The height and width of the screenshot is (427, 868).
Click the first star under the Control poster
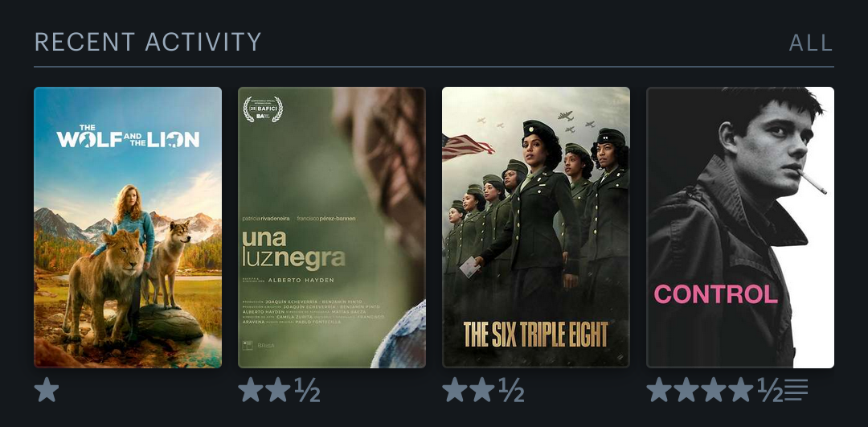click(659, 390)
